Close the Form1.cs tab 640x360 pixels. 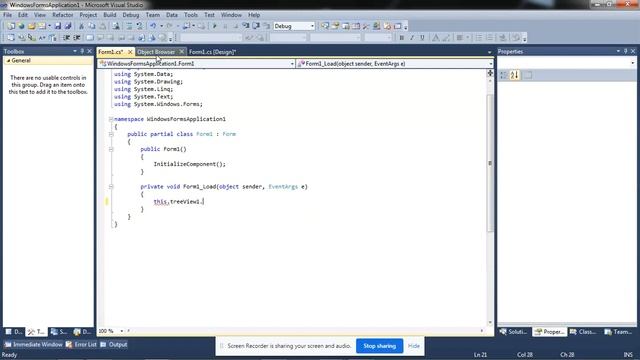coord(130,52)
